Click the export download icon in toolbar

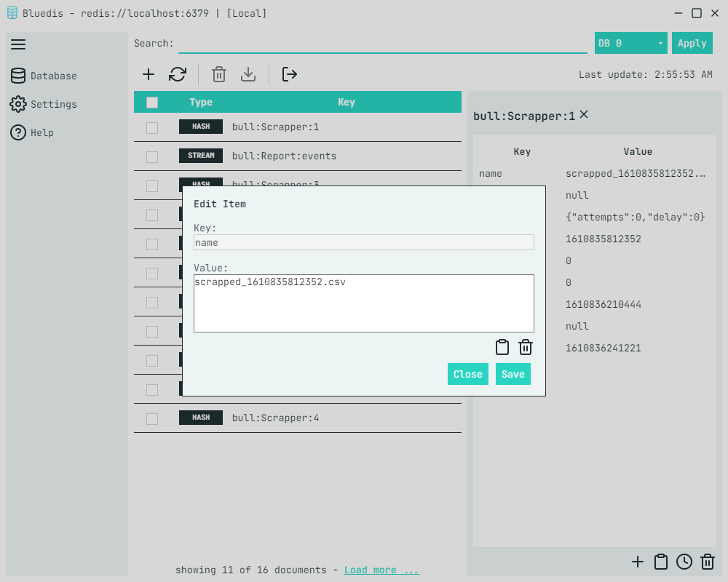pyautogui.click(x=248, y=74)
